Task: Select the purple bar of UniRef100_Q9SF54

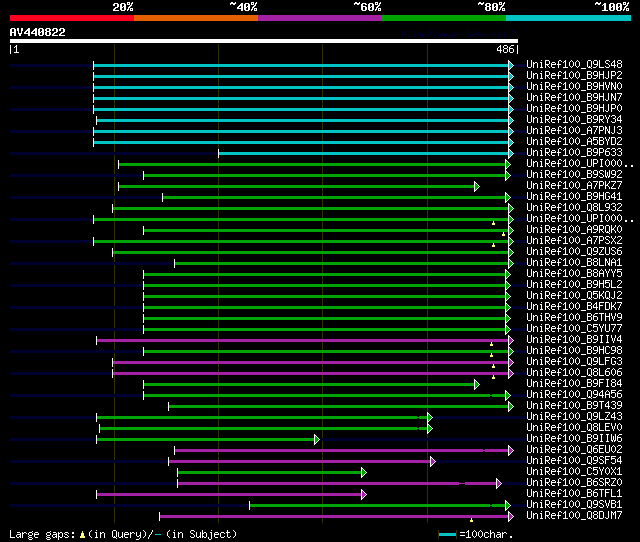Action: pos(300,462)
